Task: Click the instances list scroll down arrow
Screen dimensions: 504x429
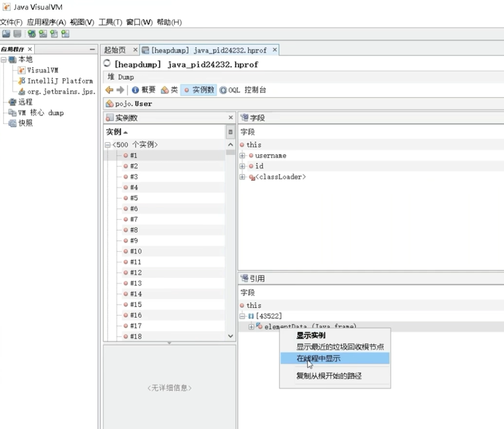Action: 230,336
